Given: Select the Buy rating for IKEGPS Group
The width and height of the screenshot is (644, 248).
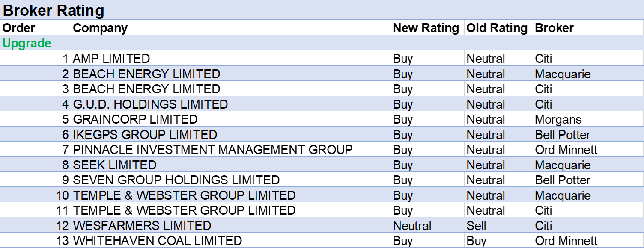Looking at the screenshot, I should pos(403,135).
